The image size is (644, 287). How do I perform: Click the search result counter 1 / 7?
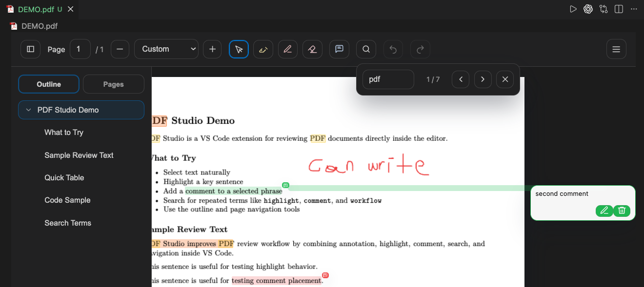point(433,79)
